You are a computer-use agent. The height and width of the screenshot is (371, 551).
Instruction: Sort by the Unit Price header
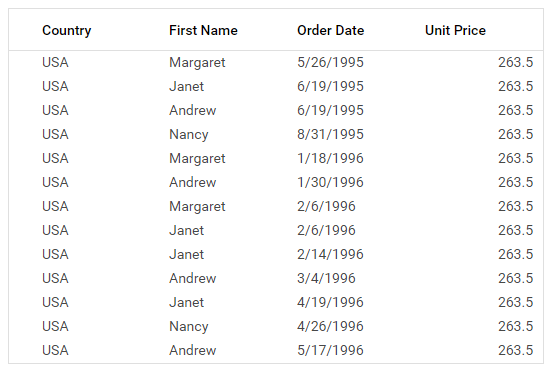point(455,31)
